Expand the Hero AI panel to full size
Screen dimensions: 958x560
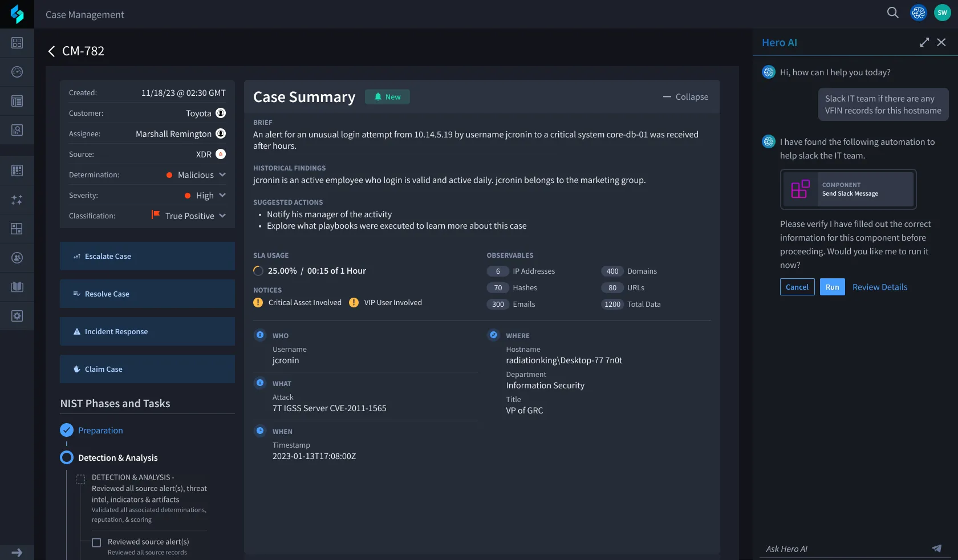click(924, 42)
